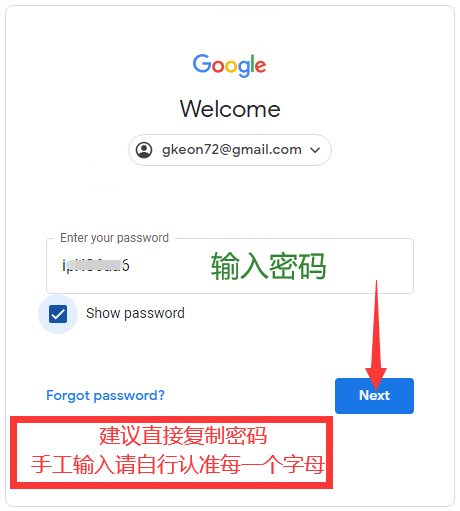Click the Show password label text
460x511 pixels.
(x=135, y=313)
